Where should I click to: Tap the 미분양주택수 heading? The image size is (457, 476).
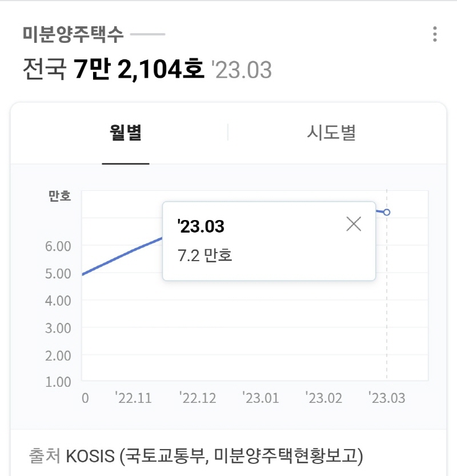[73, 34]
